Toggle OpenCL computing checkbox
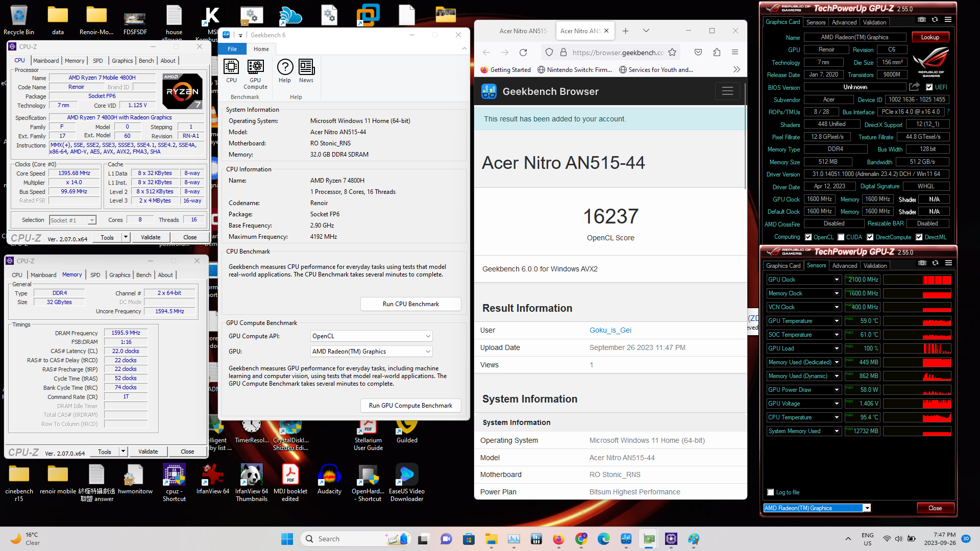The width and height of the screenshot is (980, 551). (808, 237)
